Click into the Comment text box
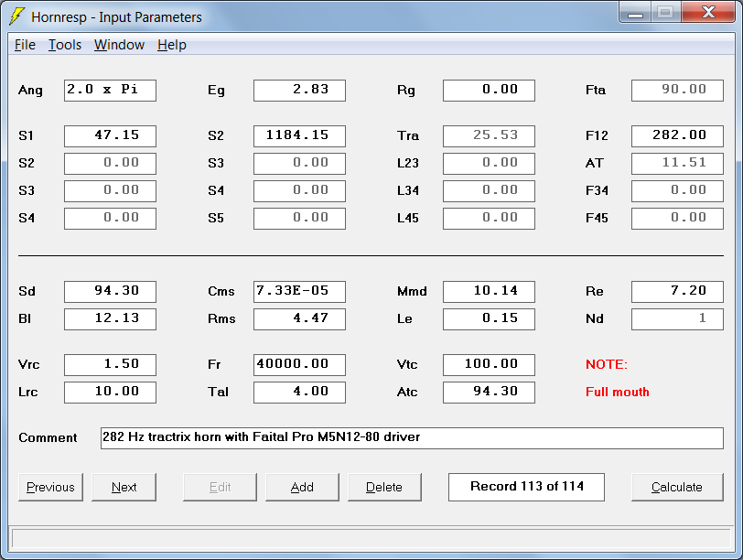The image size is (743, 560). [x=412, y=438]
